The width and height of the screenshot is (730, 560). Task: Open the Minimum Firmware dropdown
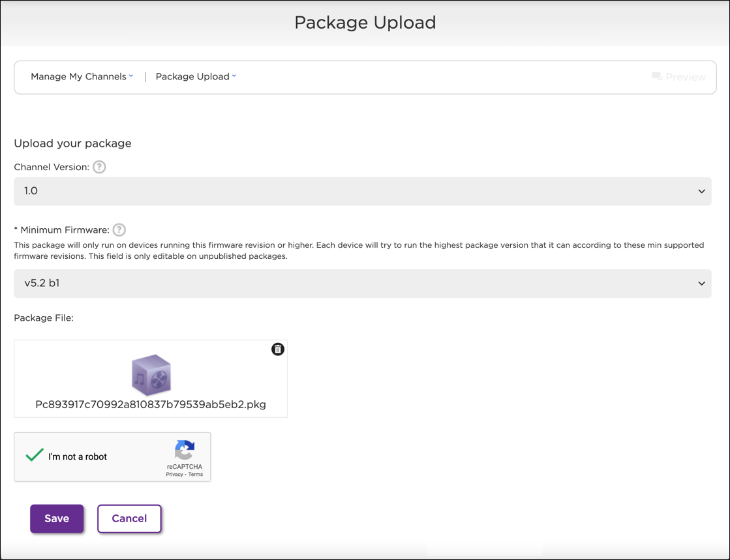click(701, 284)
